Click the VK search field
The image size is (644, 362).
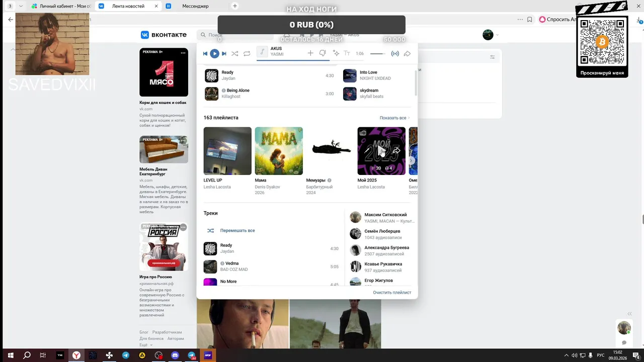[x=234, y=35]
